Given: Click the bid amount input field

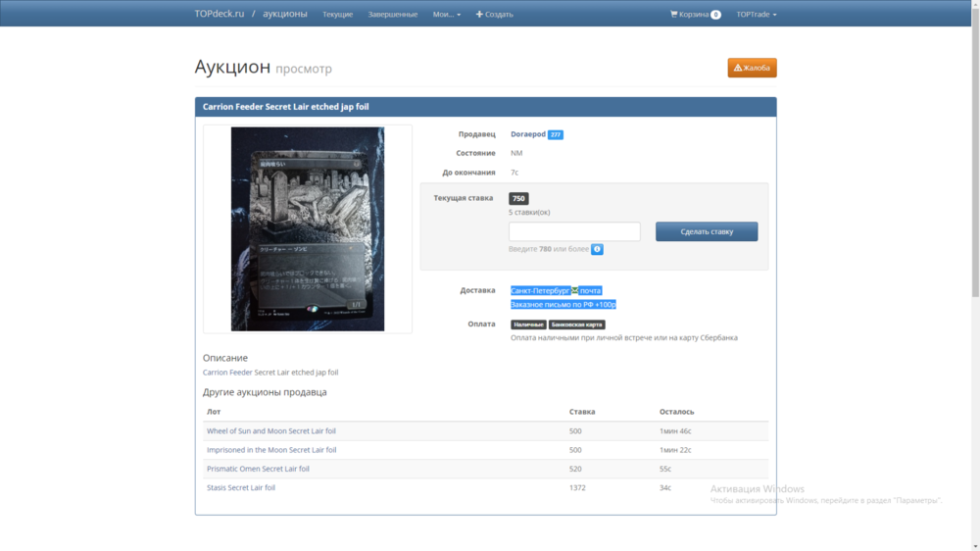Looking at the screenshot, I should [574, 231].
